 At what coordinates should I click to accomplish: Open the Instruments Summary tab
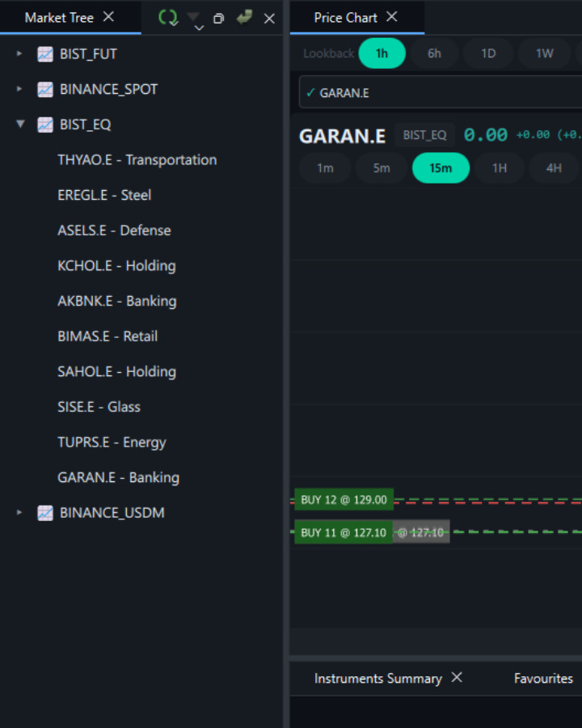pos(377,679)
